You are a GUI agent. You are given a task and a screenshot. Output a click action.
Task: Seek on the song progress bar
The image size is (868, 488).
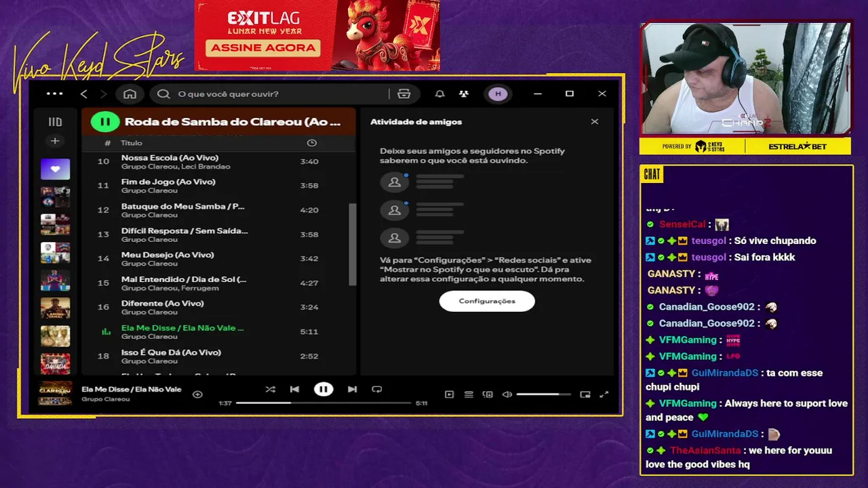[323, 403]
